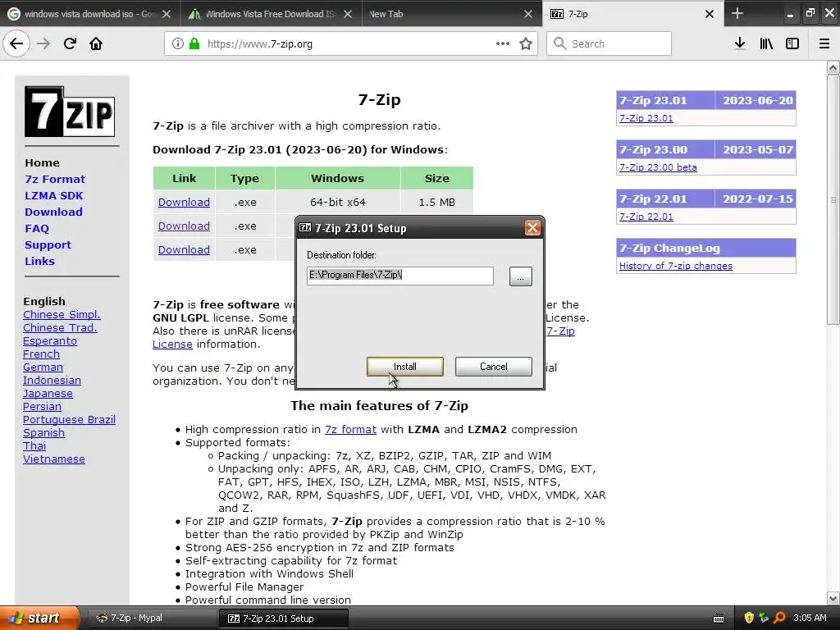840x630 pixels.
Task: Open the 7z Format sidebar link
Action: [55, 179]
